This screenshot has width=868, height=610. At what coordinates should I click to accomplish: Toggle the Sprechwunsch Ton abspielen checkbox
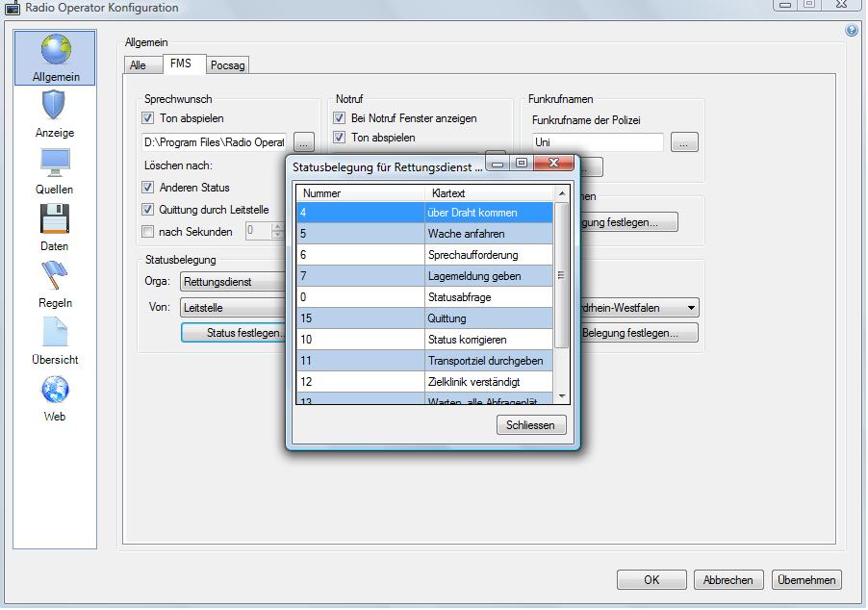(148, 118)
